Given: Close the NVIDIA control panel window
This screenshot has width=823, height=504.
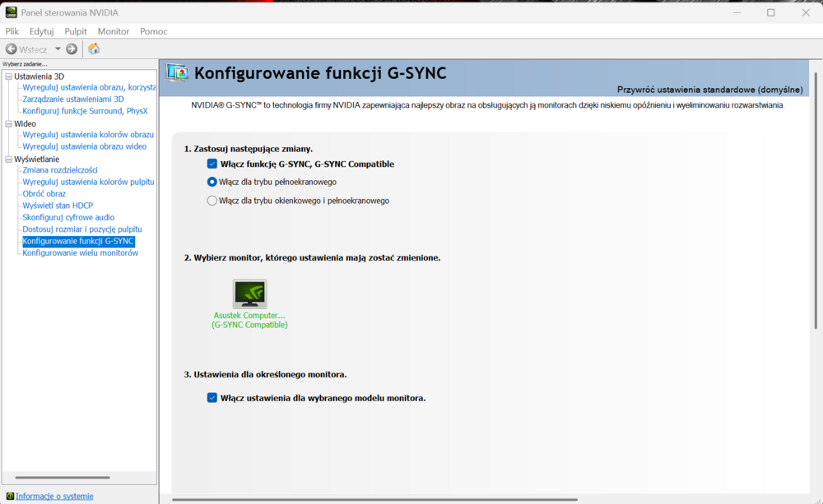Looking at the screenshot, I should 806,12.
